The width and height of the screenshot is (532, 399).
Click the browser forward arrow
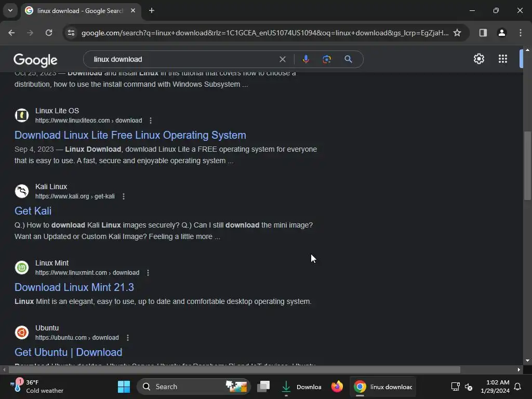[30, 33]
